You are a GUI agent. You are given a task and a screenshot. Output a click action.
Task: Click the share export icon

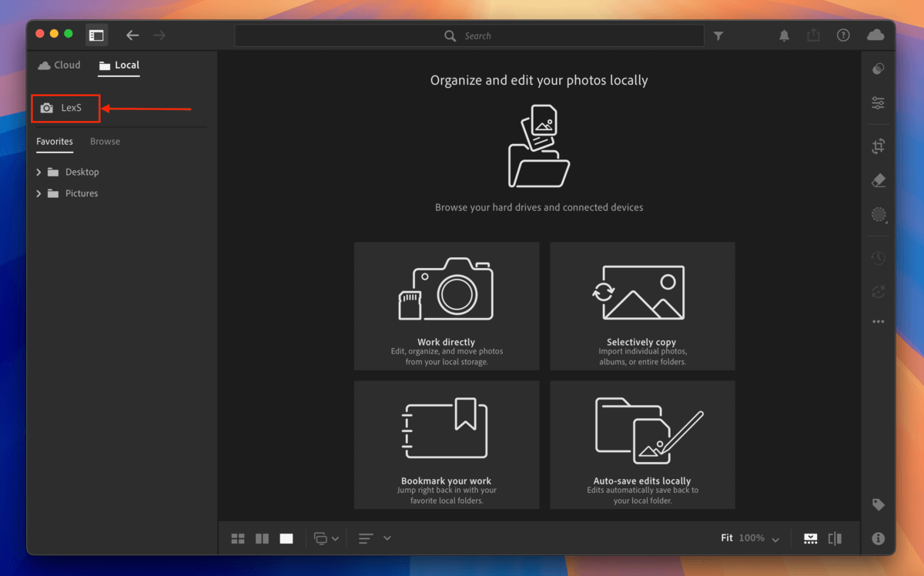tap(814, 35)
